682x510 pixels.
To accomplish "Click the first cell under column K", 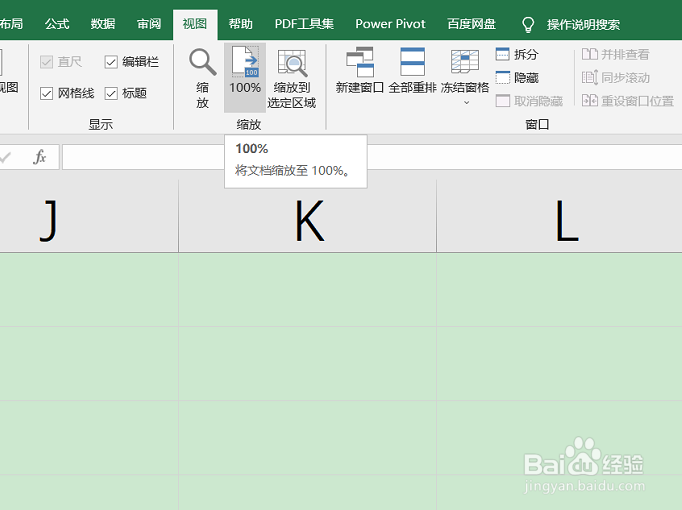I will (308, 290).
